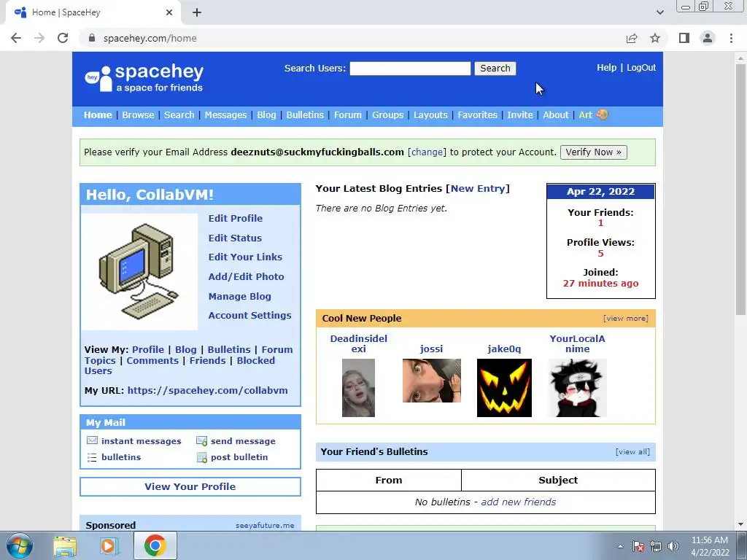The width and height of the screenshot is (747, 560).
Task: Open Browse in the navigation bar
Action: (x=138, y=114)
